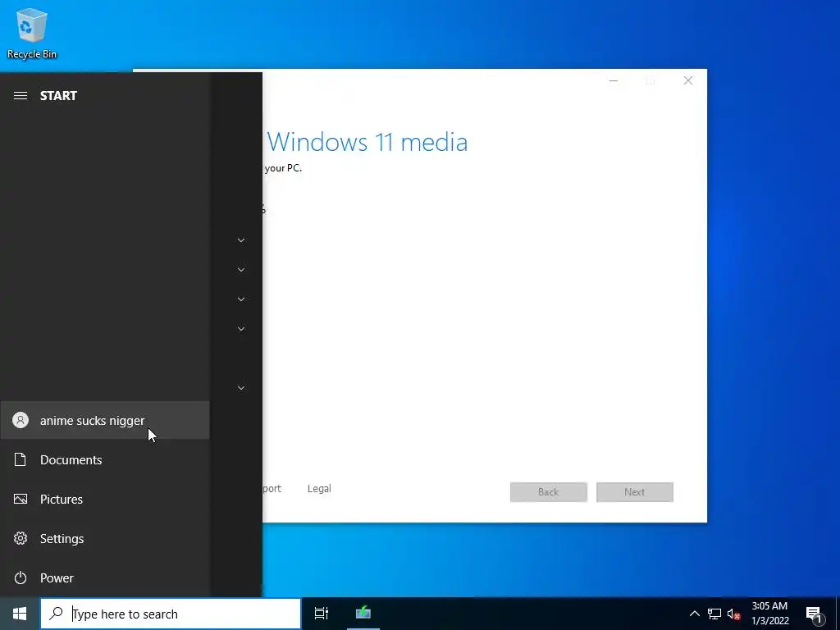Click the Next button in setup window
This screenshot has width=840, height=630.
pos(635,492)
